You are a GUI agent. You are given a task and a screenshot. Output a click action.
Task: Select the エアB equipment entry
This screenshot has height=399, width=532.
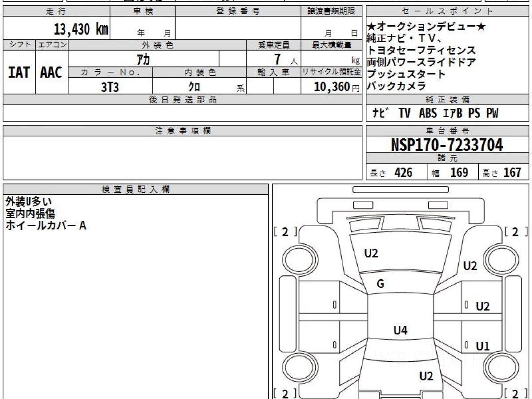453,113
